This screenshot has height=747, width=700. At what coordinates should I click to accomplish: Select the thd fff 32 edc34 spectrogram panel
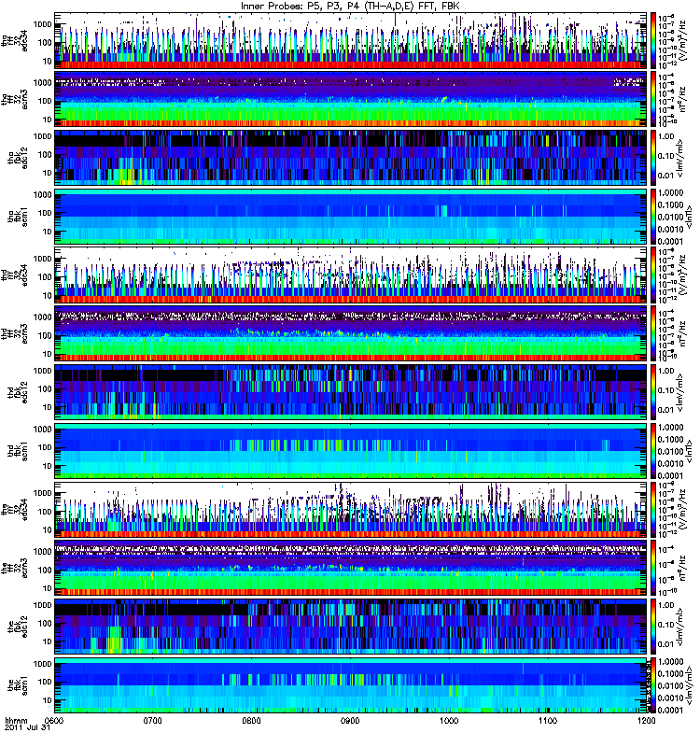click(351, 275)
